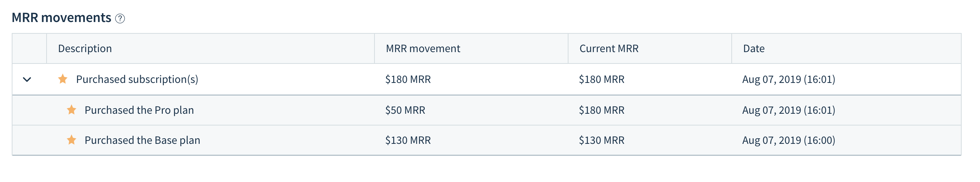The image size is (980, 182).
Task: Click the Purchased subscription(s) description text
Action: click(x=137, y=79)
